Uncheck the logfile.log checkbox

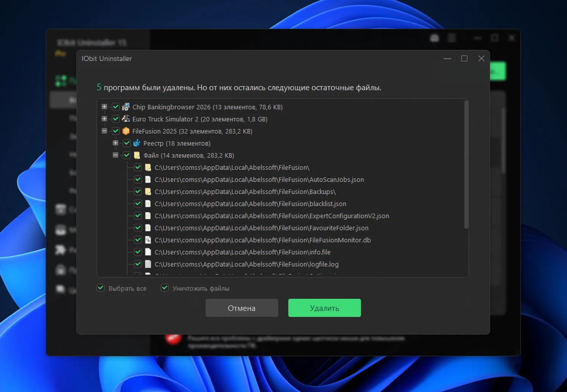click(x=138, y=264)
